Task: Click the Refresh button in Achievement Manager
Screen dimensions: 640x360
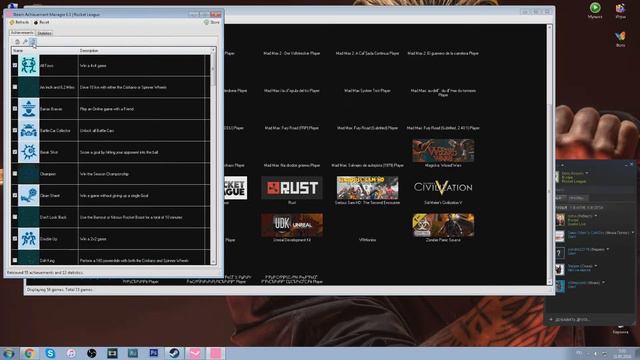Action: coord(19,22)
